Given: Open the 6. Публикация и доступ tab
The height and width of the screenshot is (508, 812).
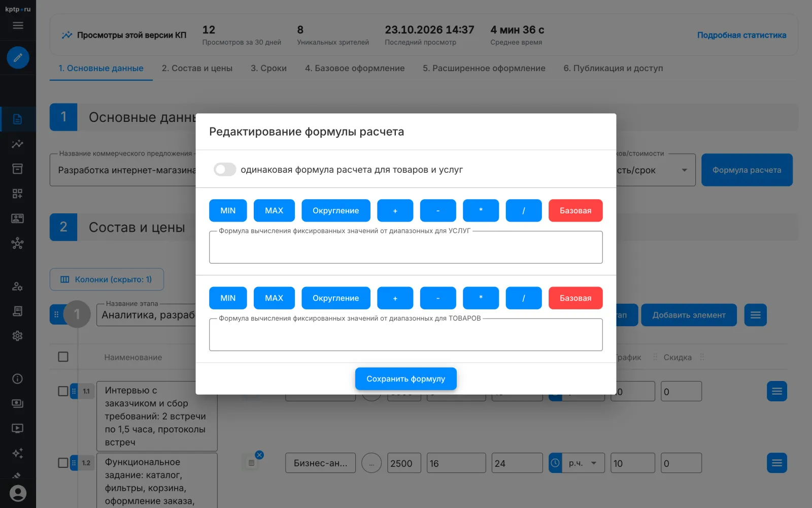Looking at the screenshot, I should [x=613, y=68].
